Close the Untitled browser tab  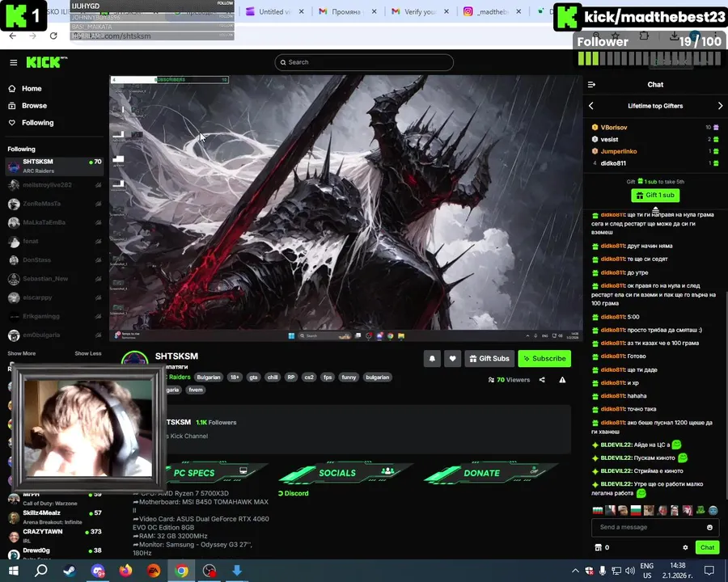[302, 11]
